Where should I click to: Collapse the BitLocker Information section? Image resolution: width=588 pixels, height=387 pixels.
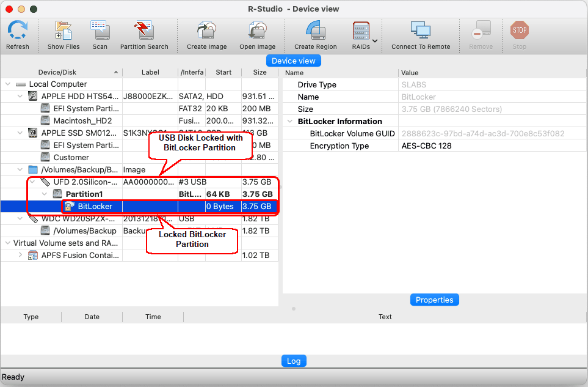pos(290,121)
